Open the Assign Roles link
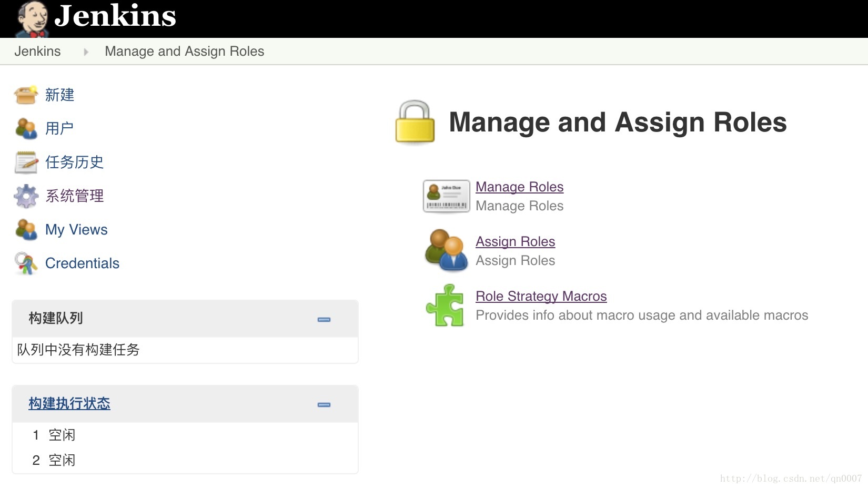This screenshot has width=868, height=489. point(515,241)
